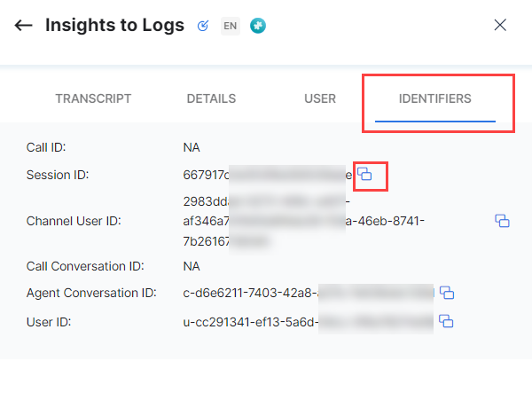Copy the Agent Conversation ID

447,293
